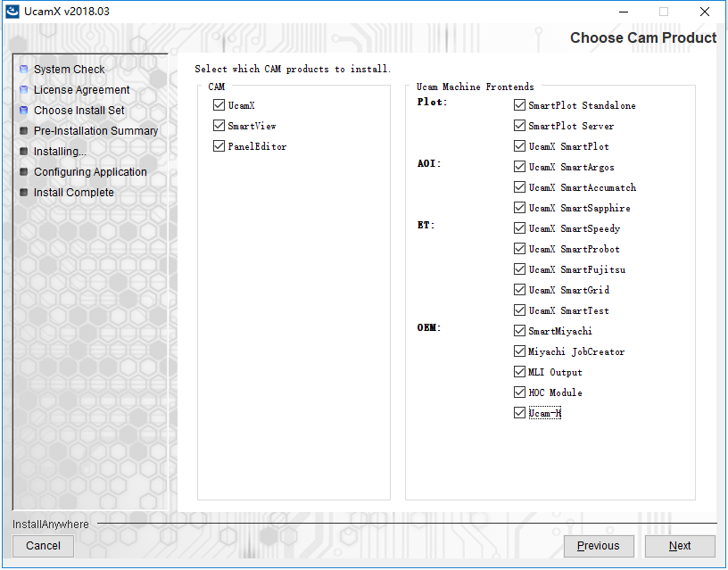728x570 pixels.
Task: Toggle HOC Module checkbox
Action: point(519,392)
